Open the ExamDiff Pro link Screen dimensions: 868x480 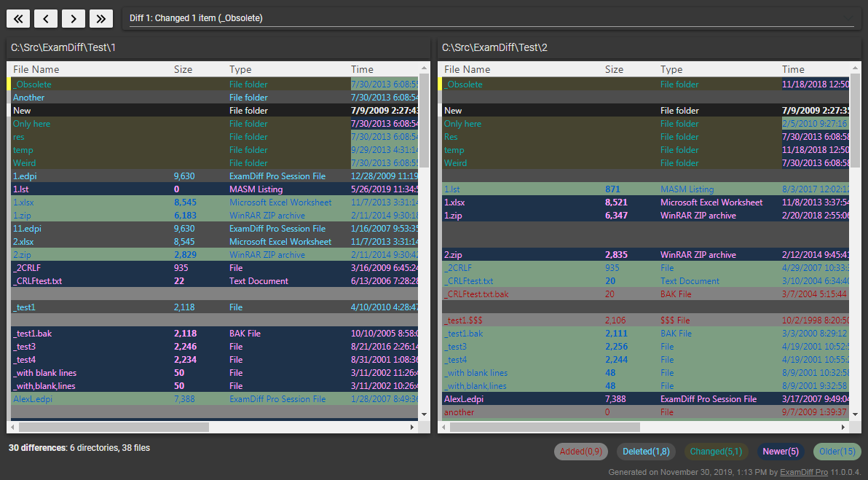(804, 472)
